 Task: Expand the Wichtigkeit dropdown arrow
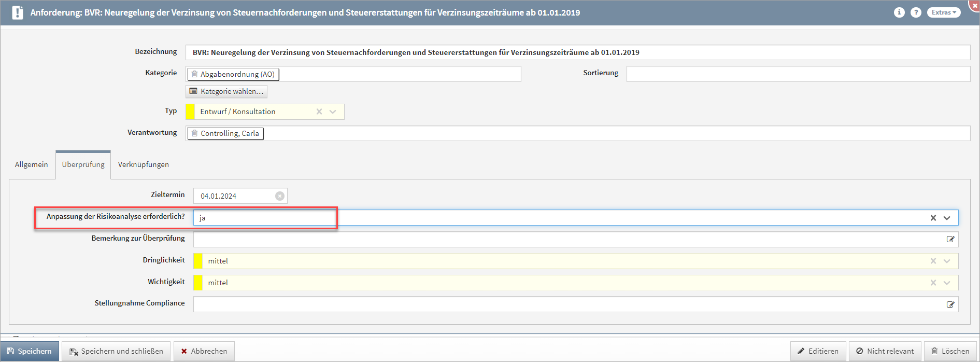[x=947, y=283]
